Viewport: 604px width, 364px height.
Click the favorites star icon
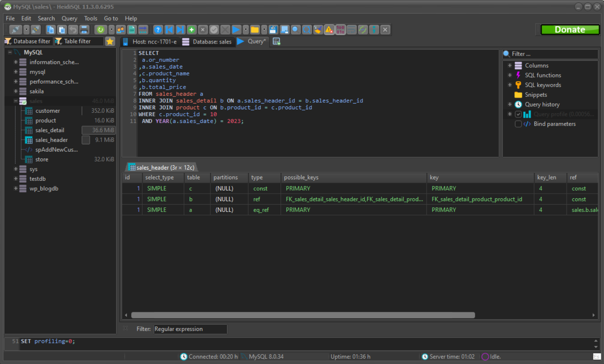coord(110,41)
